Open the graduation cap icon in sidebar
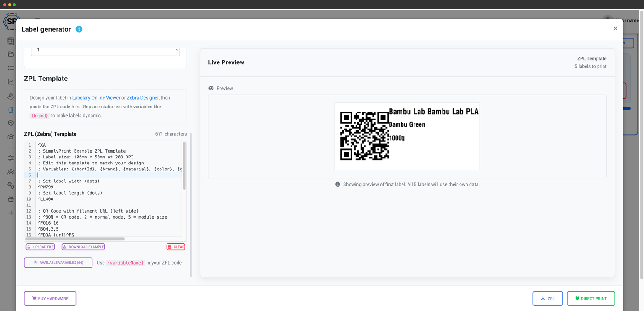 [11, 137]
